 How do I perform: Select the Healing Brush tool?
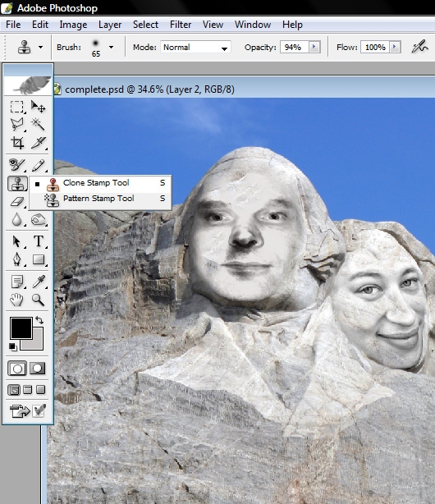16,165
